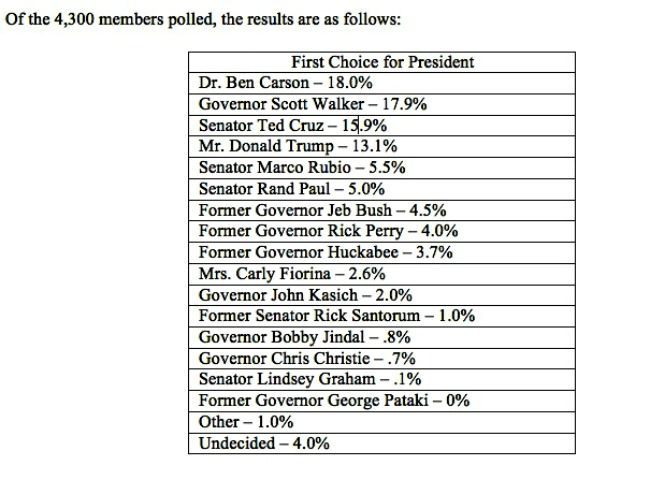
Task: Click the Governor Scott Walker 17.9% row
Action: 382,104
